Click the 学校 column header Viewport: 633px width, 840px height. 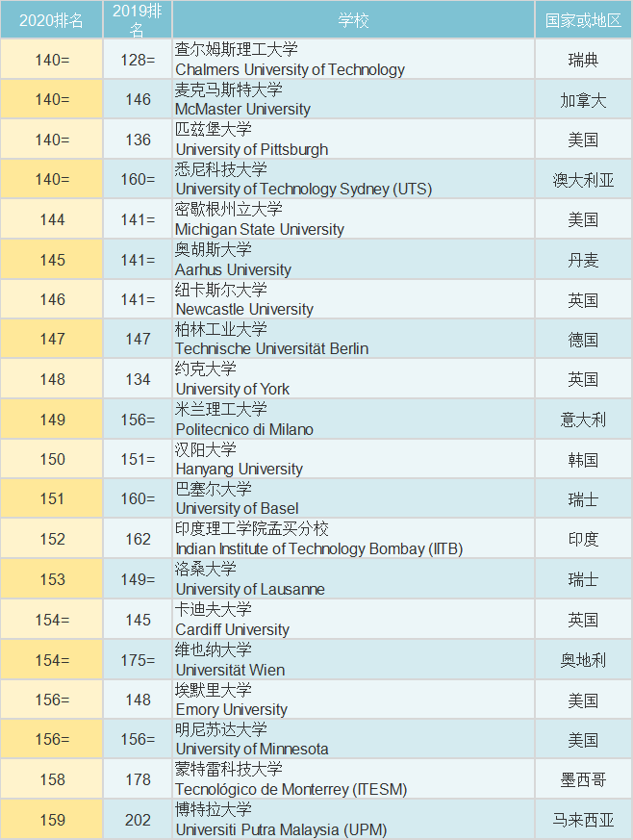click(x=353, y=20)
